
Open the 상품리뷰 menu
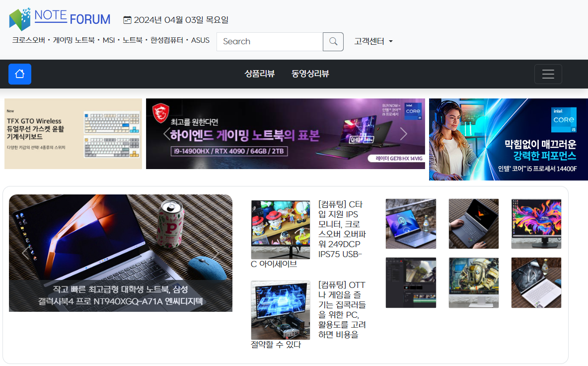point(260,74)
